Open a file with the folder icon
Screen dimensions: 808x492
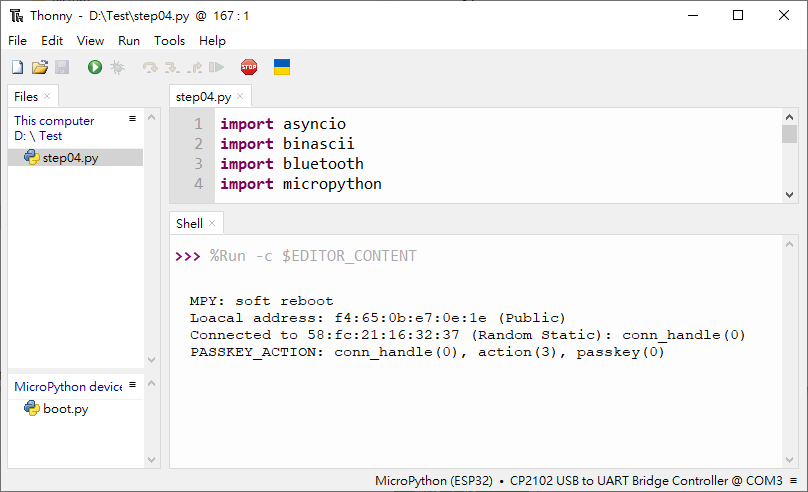click(40, 67)
